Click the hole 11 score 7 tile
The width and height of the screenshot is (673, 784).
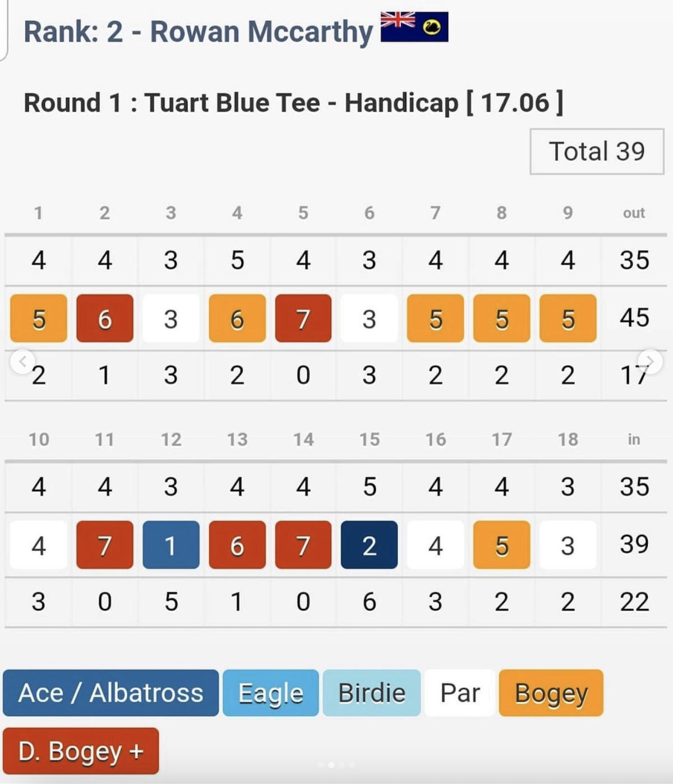point(105,545)
